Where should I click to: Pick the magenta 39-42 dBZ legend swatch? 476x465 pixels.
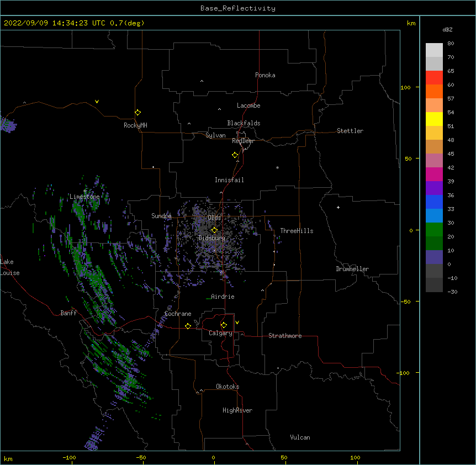click(434, 174)
